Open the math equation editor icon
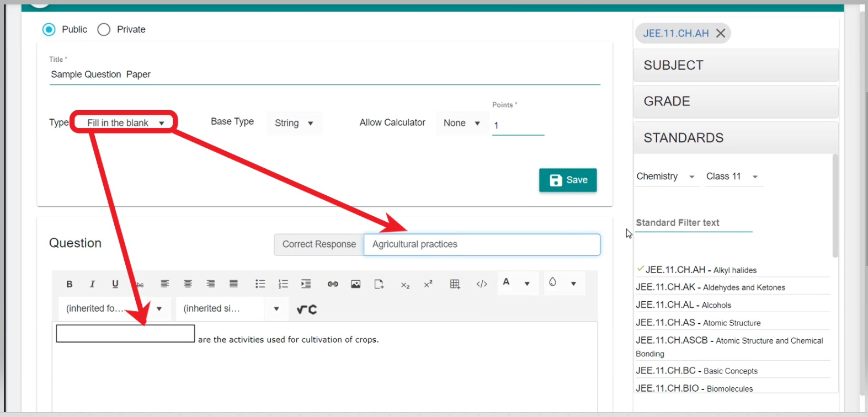This screenshot has height=417, width=868. (x=307, y=309)
